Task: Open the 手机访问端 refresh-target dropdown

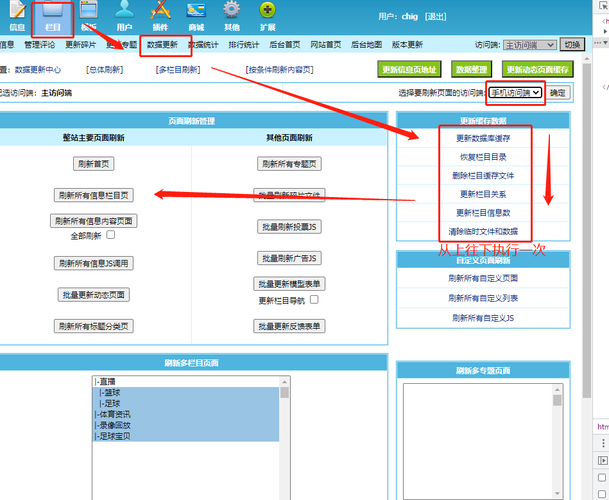Action: click(515, 92)
